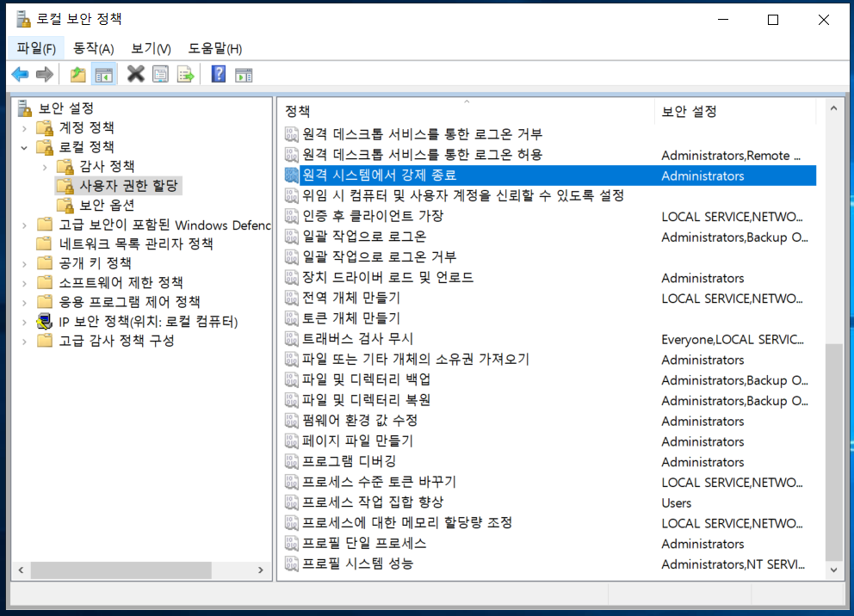Click the icon beside 일괄 작업으로 로그온 거부

291,257
